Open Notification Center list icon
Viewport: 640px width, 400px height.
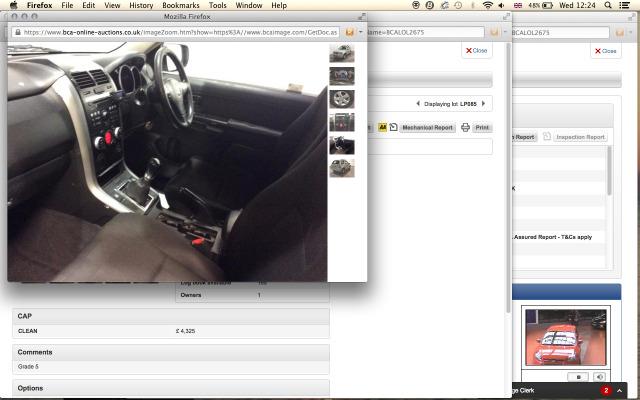click(x=624, y=5)
